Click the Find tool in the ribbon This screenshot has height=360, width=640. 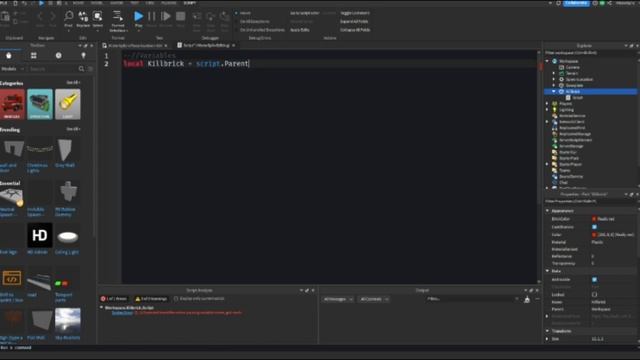[x=69, y=19]
